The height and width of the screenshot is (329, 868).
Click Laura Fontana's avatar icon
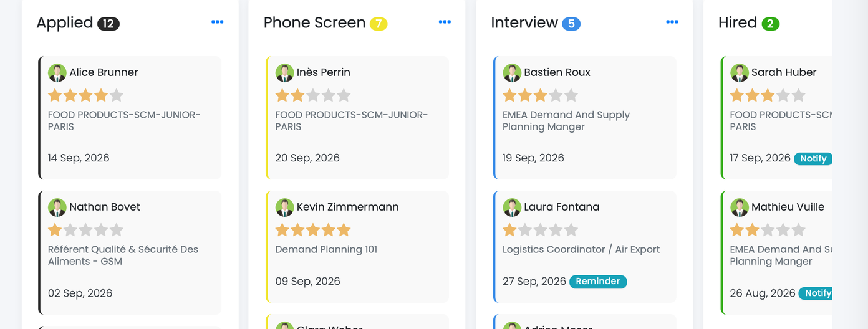[x=512, y=207]
